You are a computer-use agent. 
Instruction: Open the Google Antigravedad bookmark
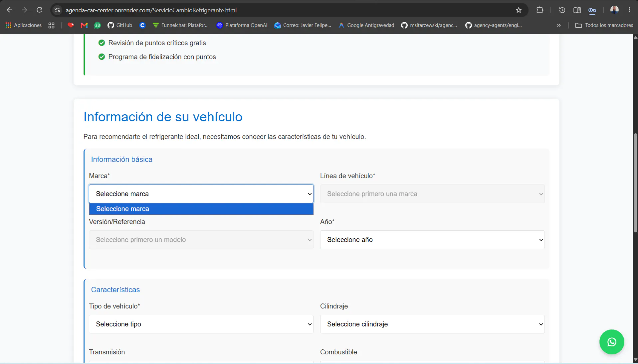(366, 25)
